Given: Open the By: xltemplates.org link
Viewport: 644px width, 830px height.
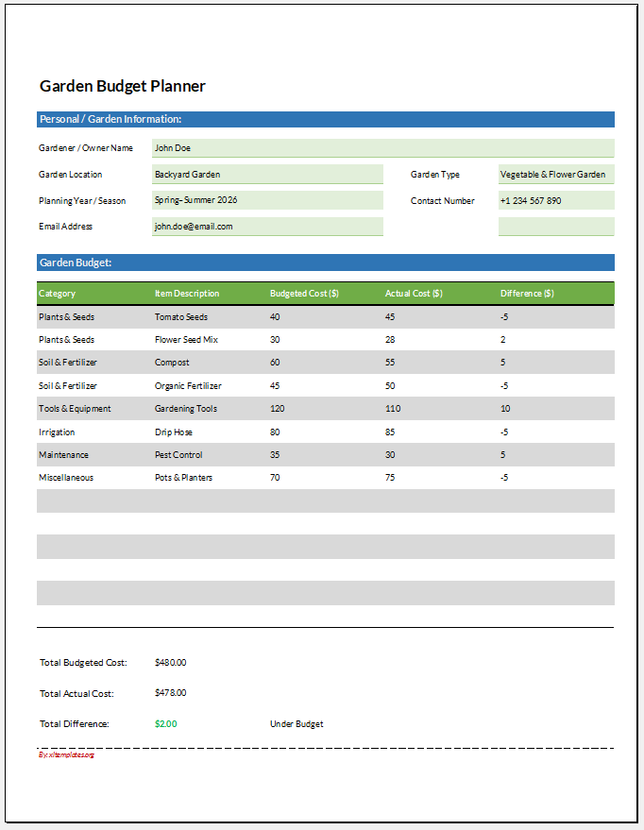Looking at the screenshot, I should pos(66,754).
